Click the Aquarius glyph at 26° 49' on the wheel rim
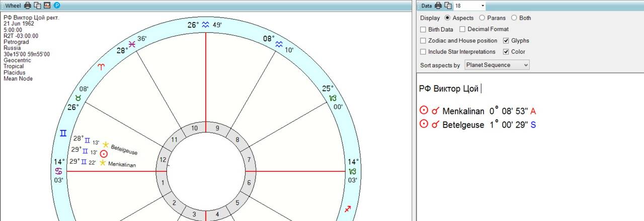 (205, 25)
